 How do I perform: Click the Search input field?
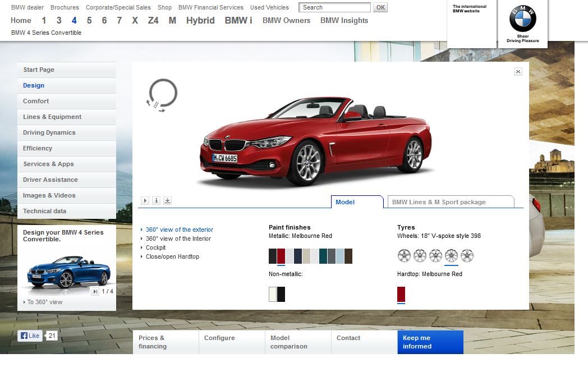tap(334, 7)
